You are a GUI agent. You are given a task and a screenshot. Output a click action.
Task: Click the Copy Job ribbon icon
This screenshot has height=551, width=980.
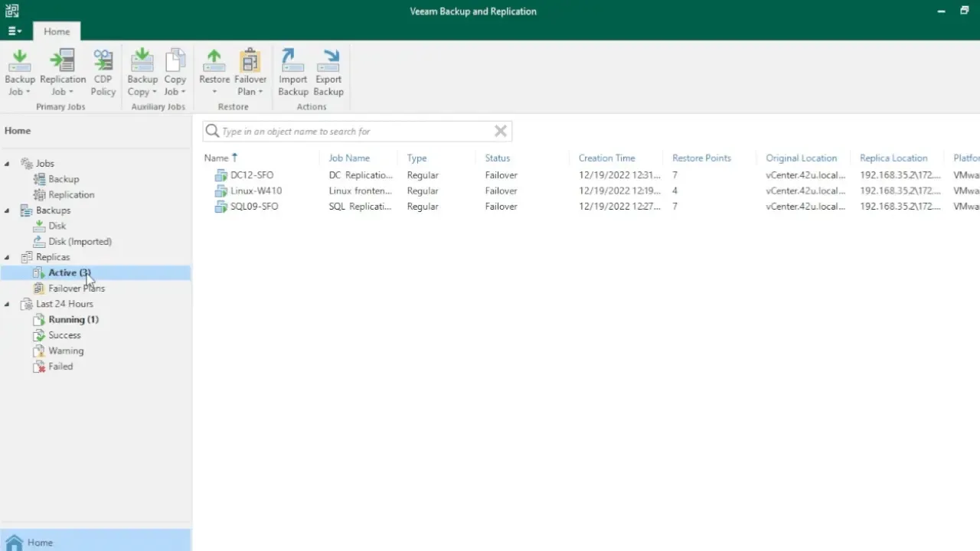point(175,73)
